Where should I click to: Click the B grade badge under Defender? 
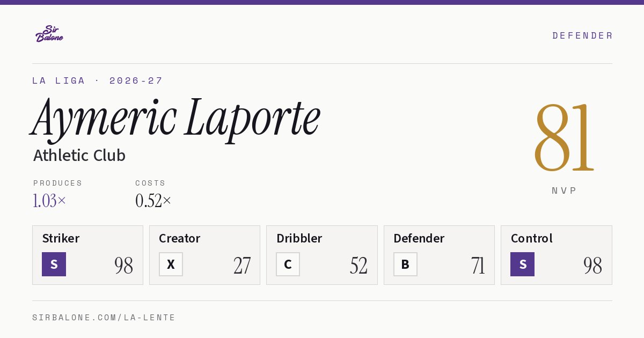click(x=405, y=264)
